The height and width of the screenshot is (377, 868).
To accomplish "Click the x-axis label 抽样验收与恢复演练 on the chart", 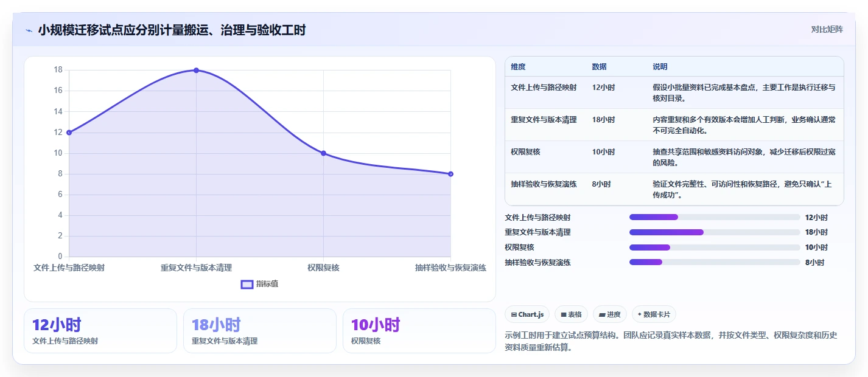I will [450, 268].
